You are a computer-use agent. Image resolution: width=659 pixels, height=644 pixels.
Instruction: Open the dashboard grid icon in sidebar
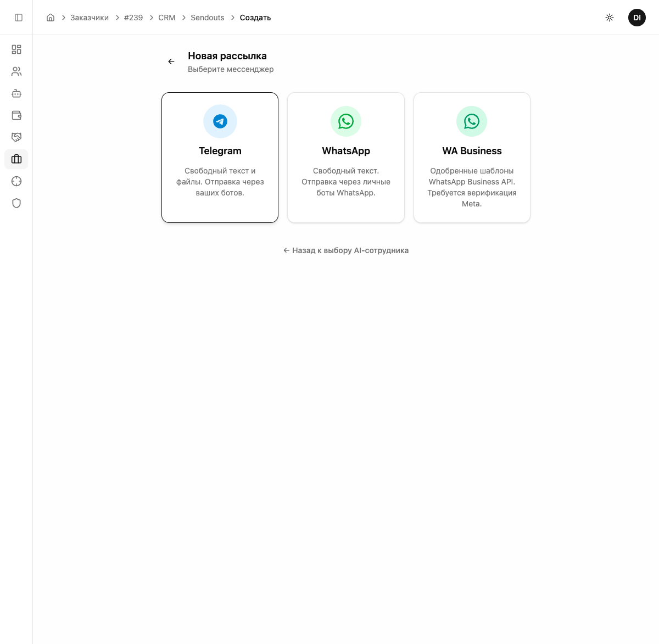(16, 49)
